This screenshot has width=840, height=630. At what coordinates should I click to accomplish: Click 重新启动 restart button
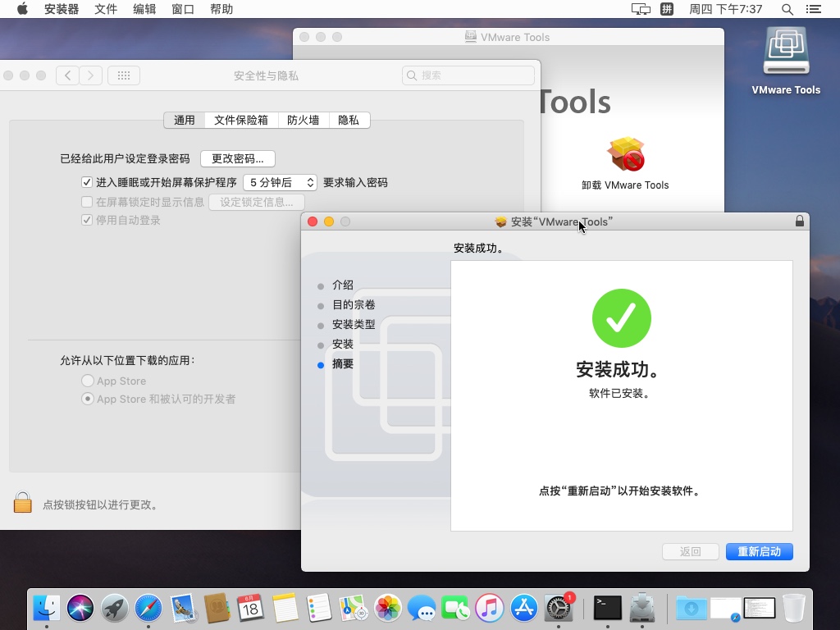click(x=759, y=552)
